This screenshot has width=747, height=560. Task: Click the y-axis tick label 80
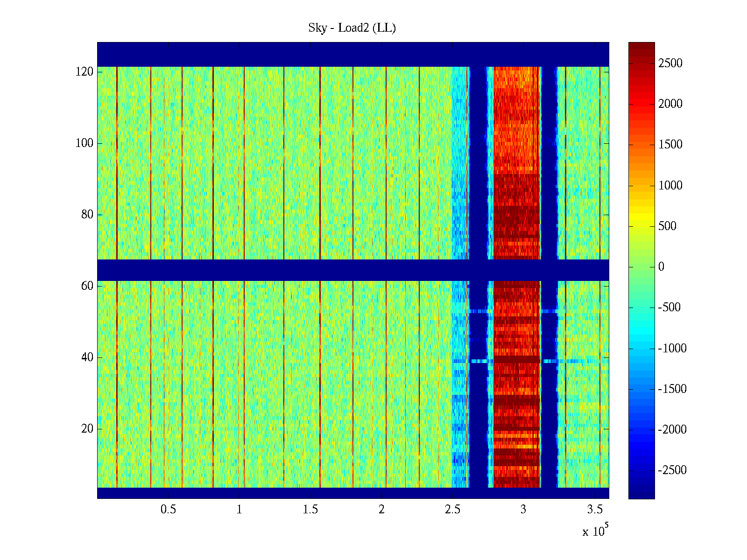point(87,215)
